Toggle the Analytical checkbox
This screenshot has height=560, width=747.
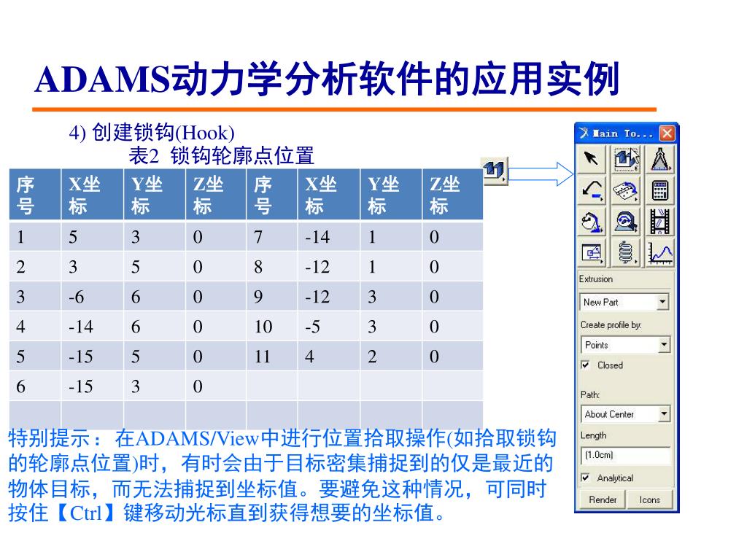(586, 478)
